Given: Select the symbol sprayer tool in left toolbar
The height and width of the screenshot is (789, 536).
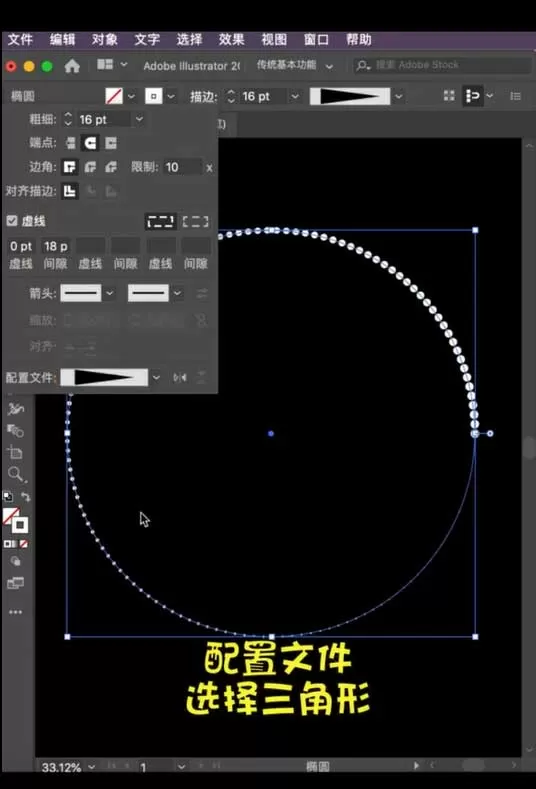Looking at the screenshot, I should click(15, 409).
